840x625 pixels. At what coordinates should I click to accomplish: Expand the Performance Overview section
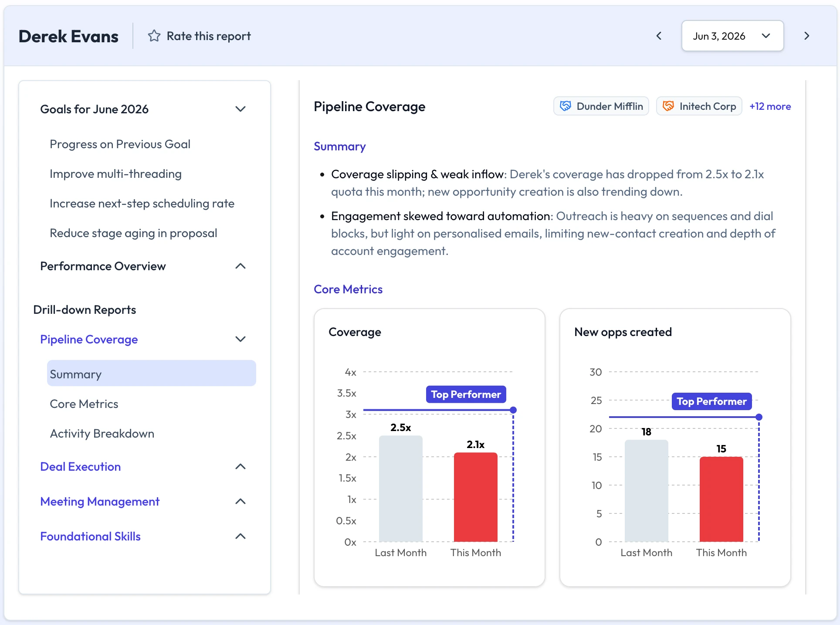tap(240, 266)
